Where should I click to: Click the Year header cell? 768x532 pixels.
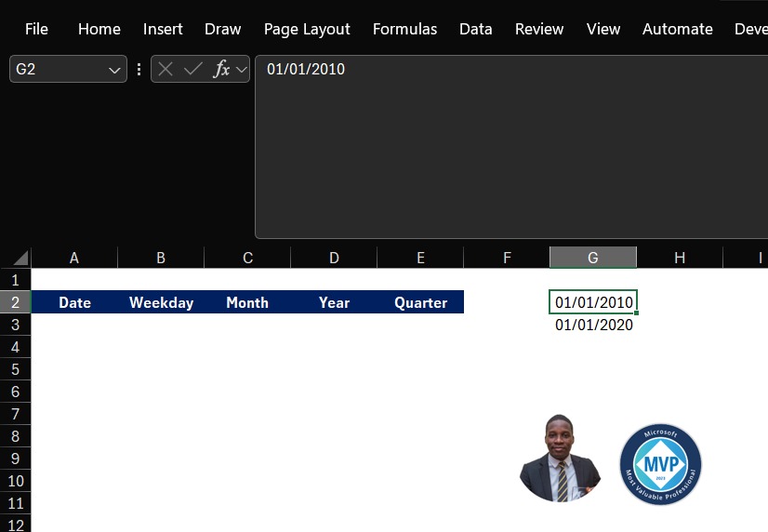(x=334, y=302)
